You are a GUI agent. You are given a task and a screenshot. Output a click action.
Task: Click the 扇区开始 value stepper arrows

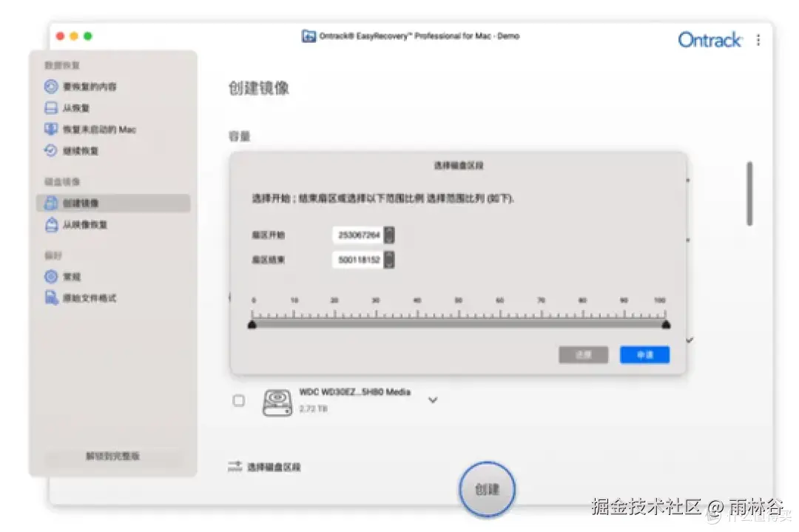pos(390,235)
